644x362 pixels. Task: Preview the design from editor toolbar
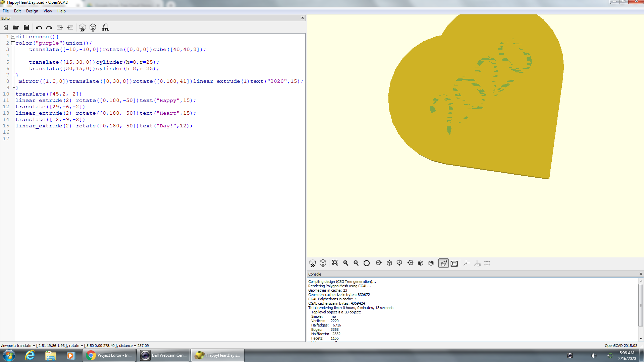[83, 27]
